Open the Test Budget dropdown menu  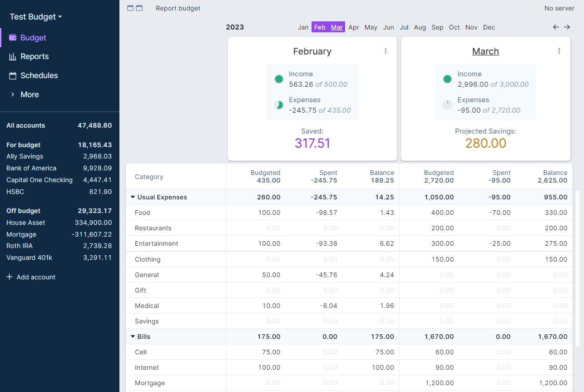(36, 17)
